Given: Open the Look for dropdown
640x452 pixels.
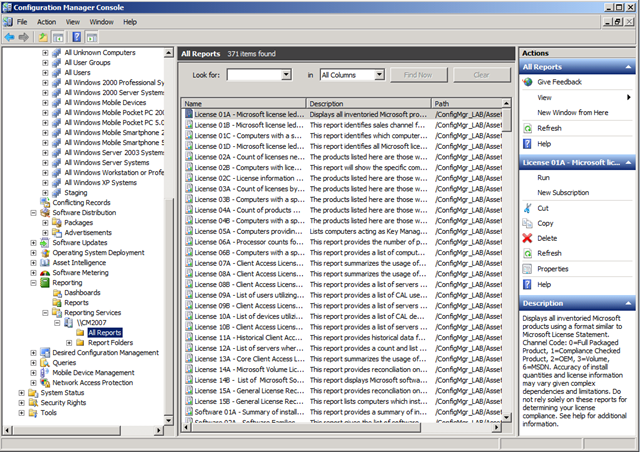Looking at the screenshot, I should pos(287,75).
